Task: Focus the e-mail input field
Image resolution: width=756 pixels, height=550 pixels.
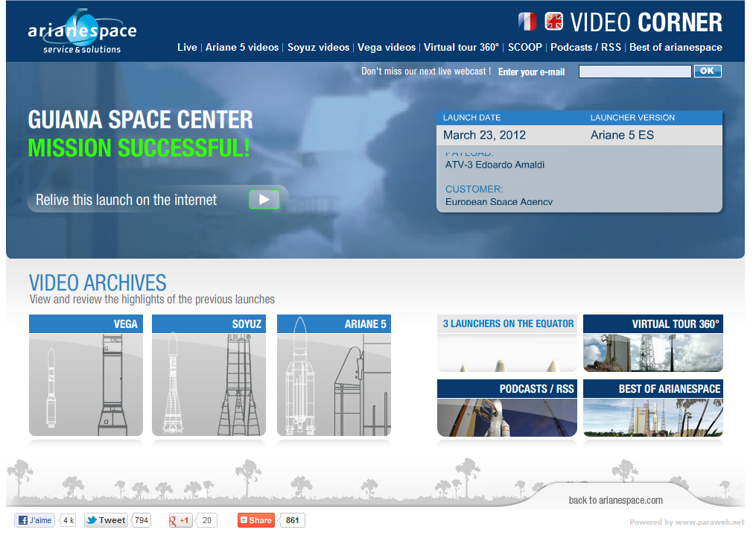Action: tap(635, 72)
